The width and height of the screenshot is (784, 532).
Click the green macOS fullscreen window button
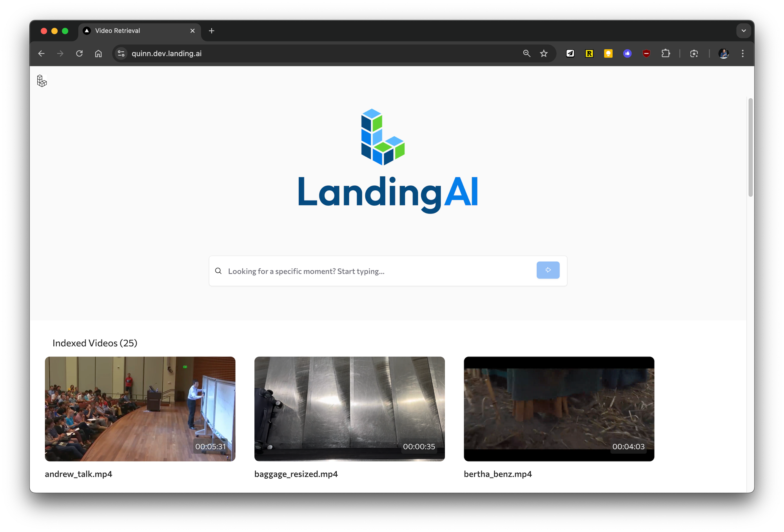click(65, 31)
